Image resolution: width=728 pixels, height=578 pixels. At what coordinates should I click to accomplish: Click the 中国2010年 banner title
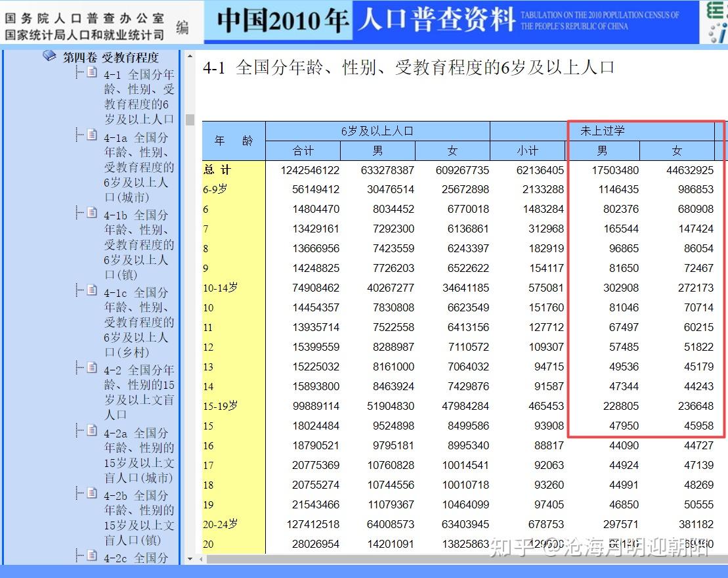coord(283,20)
